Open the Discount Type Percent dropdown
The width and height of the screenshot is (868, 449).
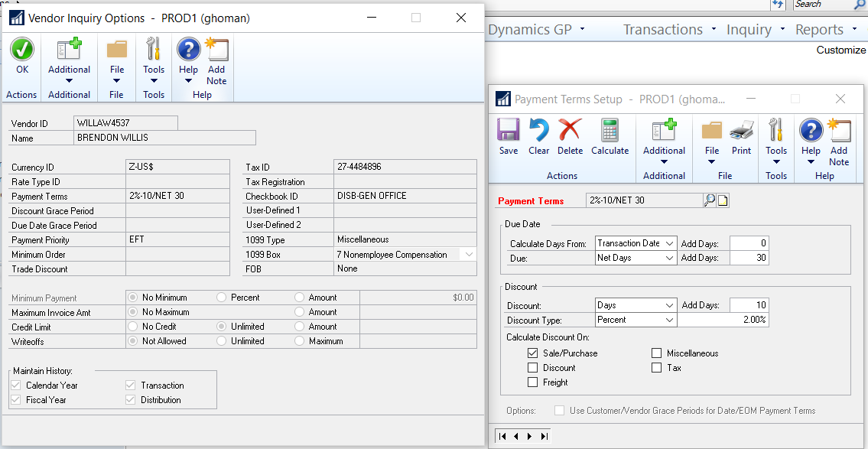coord(670,320)
